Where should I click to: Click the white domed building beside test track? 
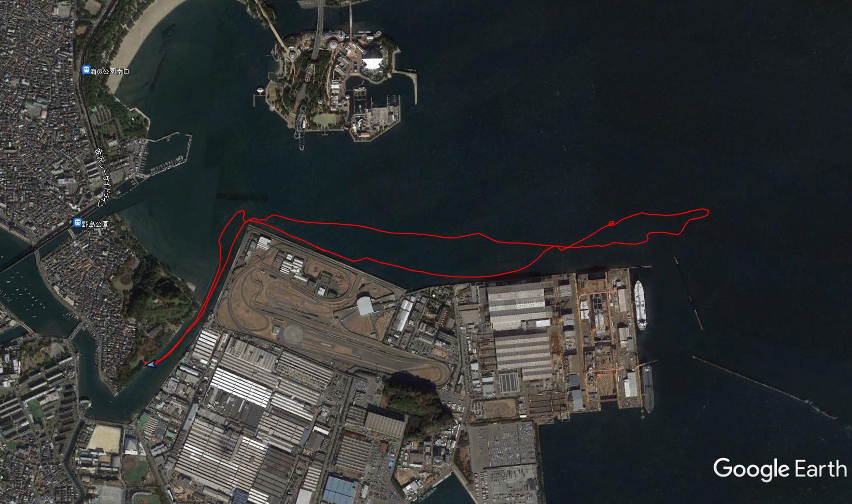point(365,305)
